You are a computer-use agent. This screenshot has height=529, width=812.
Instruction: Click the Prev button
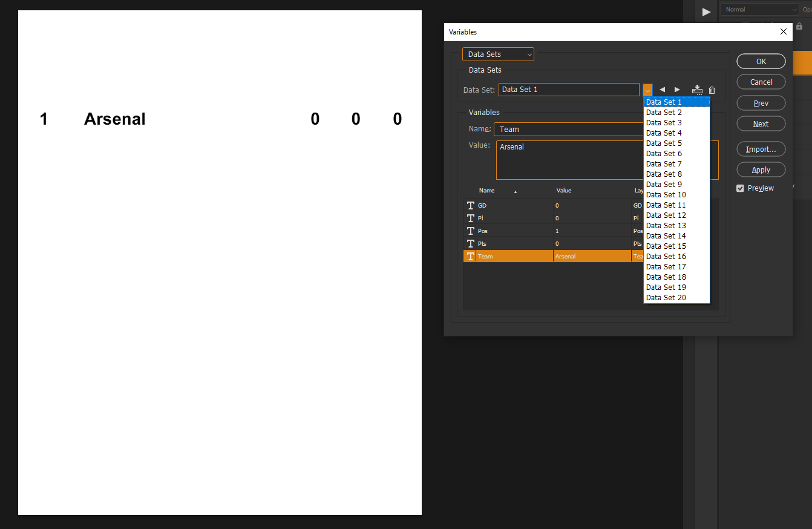tap(761, 103)
